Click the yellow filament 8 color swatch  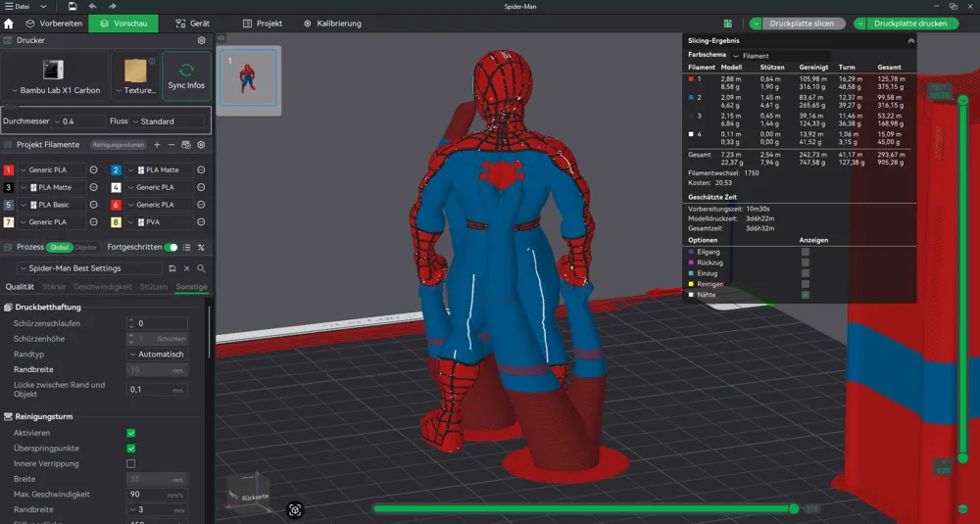[116, 222]
